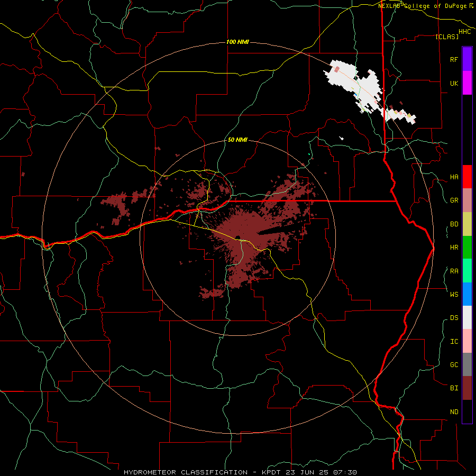Click the "BD" legend label
The width and height of the screenshot is (476, 476).
pyautogui.click(x=454, y=224)
